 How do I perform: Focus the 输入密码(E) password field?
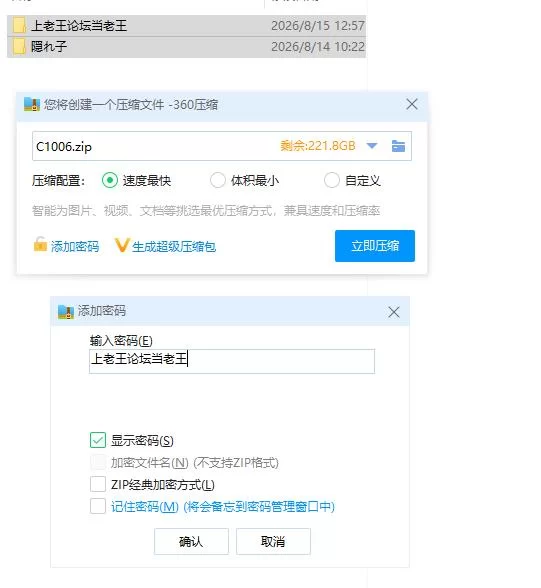point(232,361)
